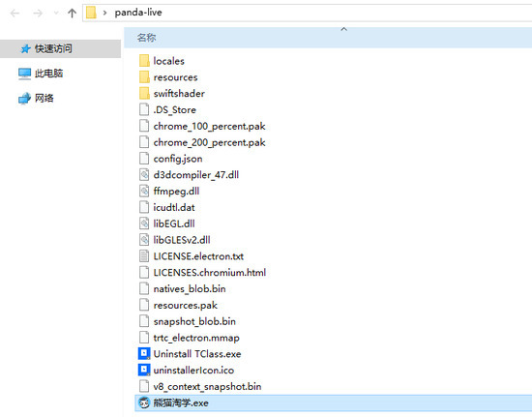Select the uninstallerIcon.ico file icon
The height and width of the screenshot is (417, 532).
click(144, 370)
